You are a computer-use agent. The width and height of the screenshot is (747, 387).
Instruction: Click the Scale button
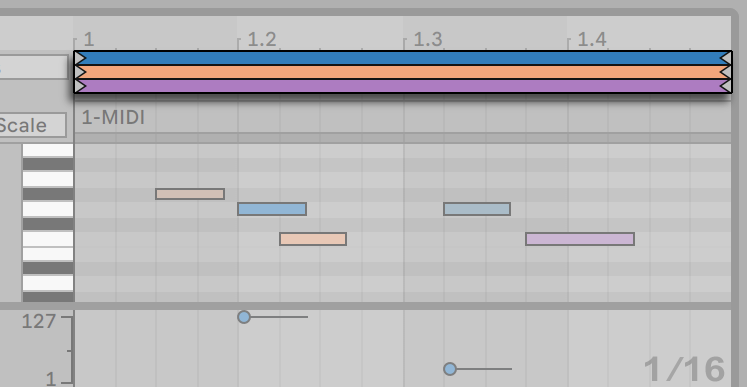click(x=31, y=125)
